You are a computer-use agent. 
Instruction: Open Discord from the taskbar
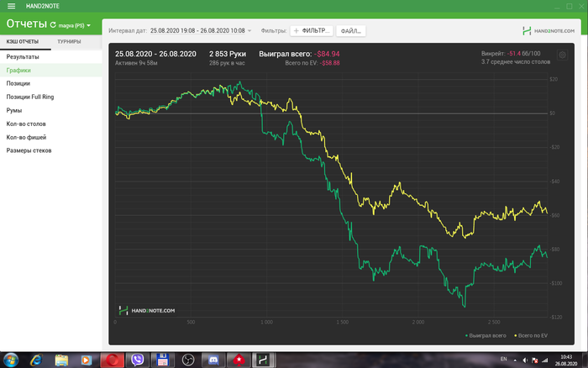(x=213, y=360)
